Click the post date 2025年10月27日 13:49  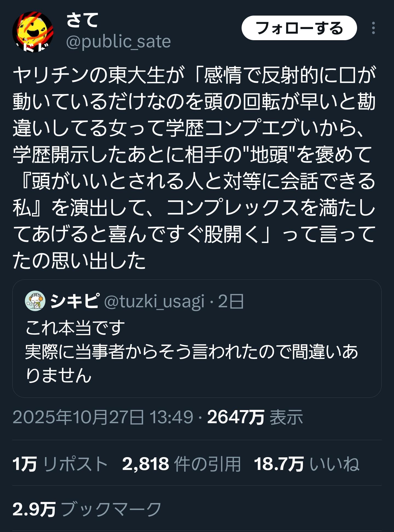(x=103, y=417)
